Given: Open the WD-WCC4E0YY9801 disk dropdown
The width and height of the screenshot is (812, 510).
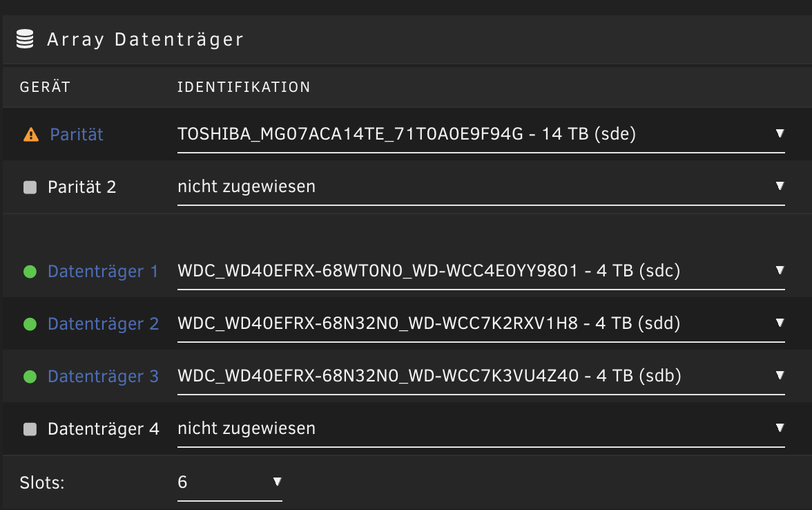Looking at the screenshot, I should pyautogui.click(x=481, y=272).
